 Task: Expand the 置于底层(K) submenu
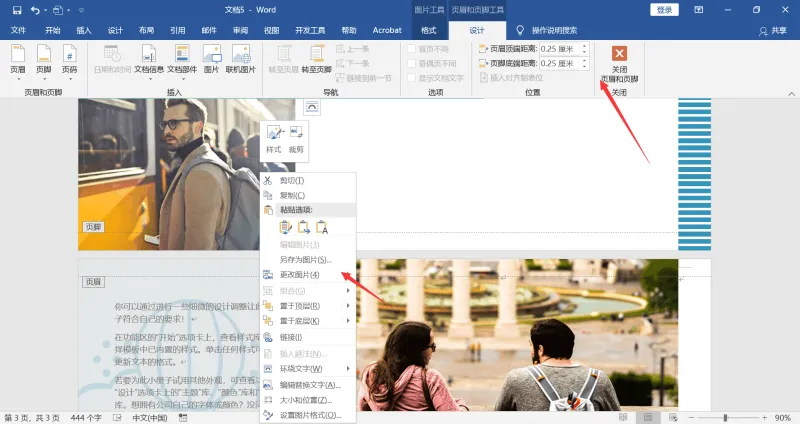348,321
